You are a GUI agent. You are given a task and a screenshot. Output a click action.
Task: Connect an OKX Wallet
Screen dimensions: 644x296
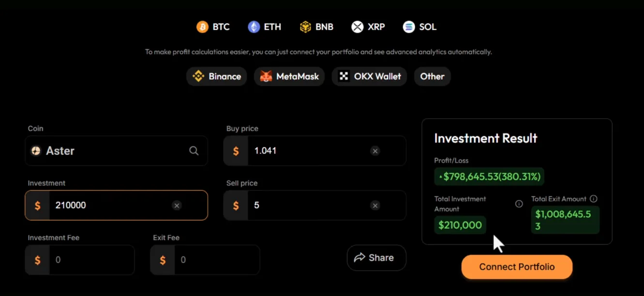coord(369,77)
